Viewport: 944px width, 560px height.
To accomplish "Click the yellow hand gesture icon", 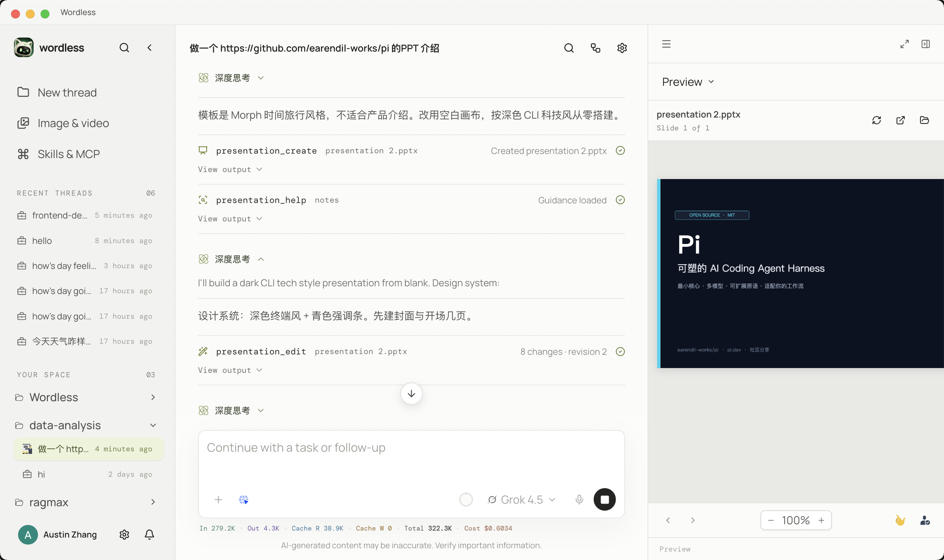I will click(x=900, y=520).
